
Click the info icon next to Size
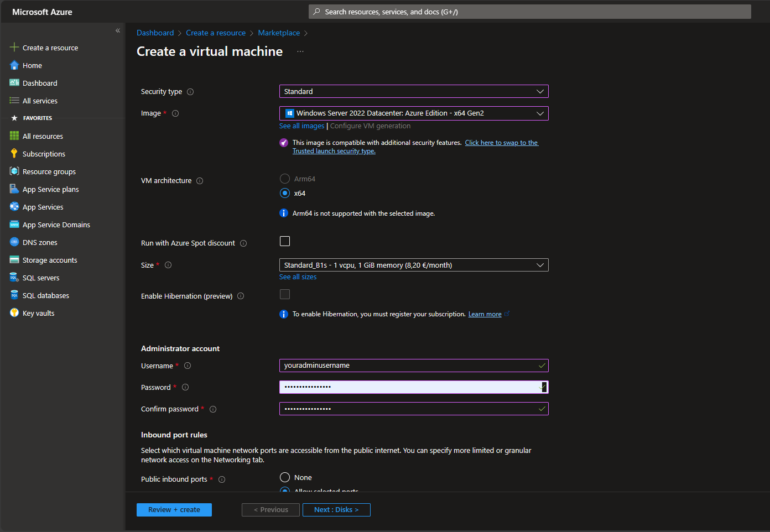click(x=168, y=265)
